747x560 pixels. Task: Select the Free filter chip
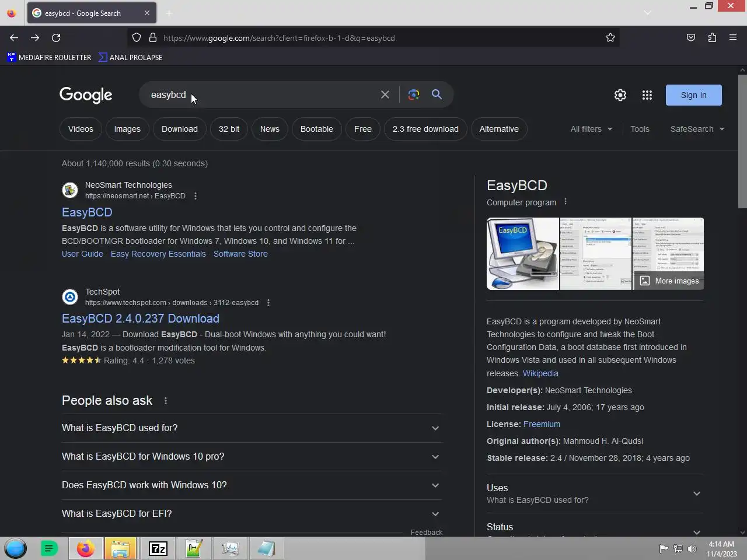363,129
